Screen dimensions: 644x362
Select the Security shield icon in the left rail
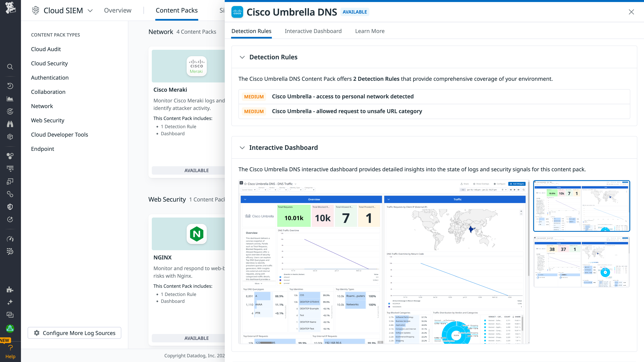pos(10,207)
